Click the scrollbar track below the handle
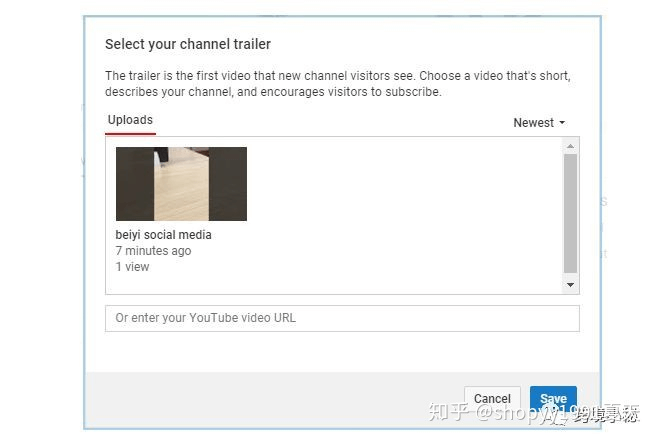The image size is (658, 444). (x=570, y=277)
